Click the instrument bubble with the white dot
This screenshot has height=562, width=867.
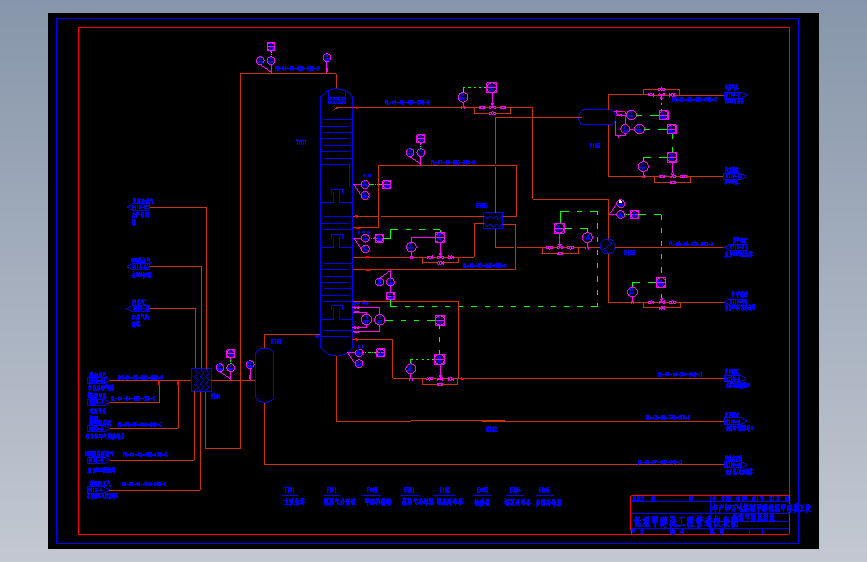(x=621, y=204)
